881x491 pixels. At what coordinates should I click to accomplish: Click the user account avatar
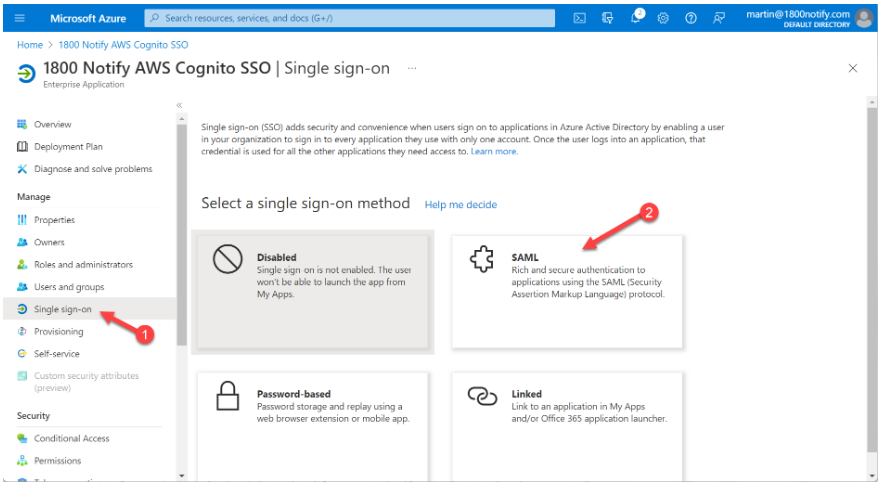coord(864,19)
